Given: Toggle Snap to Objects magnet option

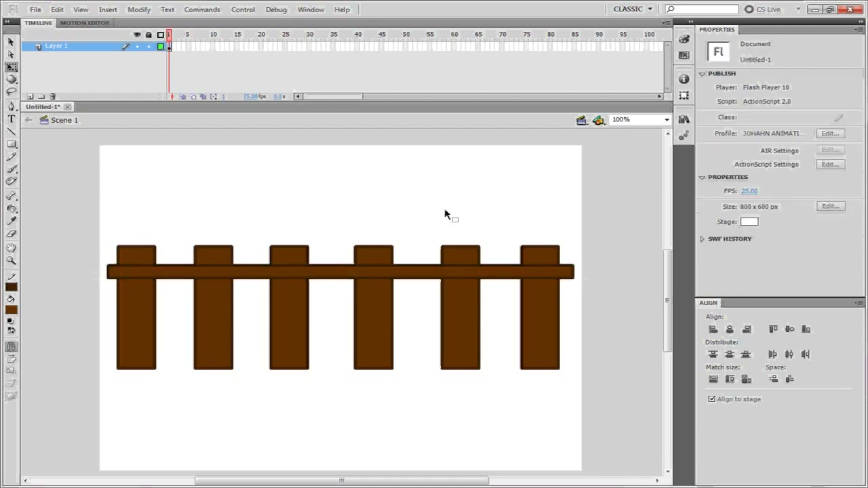Looking at the screenshot, I should click(x=11, y=346).
